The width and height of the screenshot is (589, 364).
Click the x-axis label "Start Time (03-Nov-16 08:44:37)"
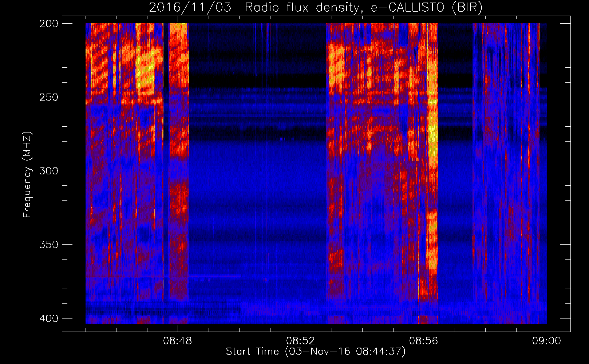[316, 352]
